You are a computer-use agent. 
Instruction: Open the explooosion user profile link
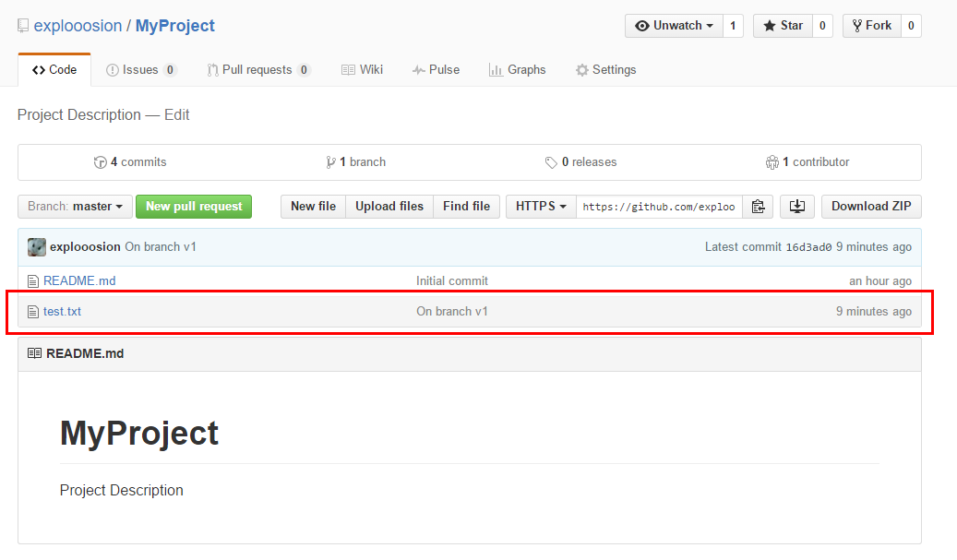pyautogui.click(x=78, y=26)
